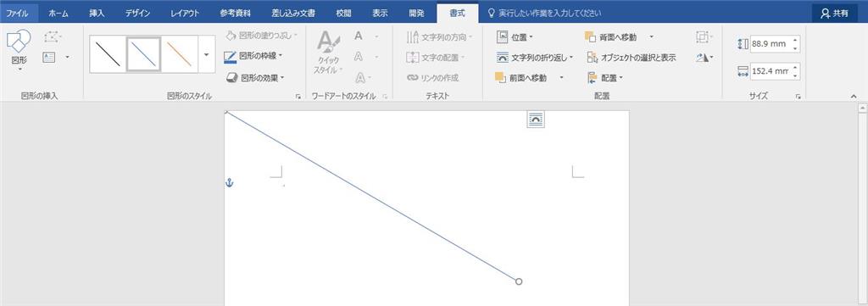Expand 図形の枠線 dropdown arrow
Image resolution: width=868 pixels, height=306 pixels.
pos(281,56)
